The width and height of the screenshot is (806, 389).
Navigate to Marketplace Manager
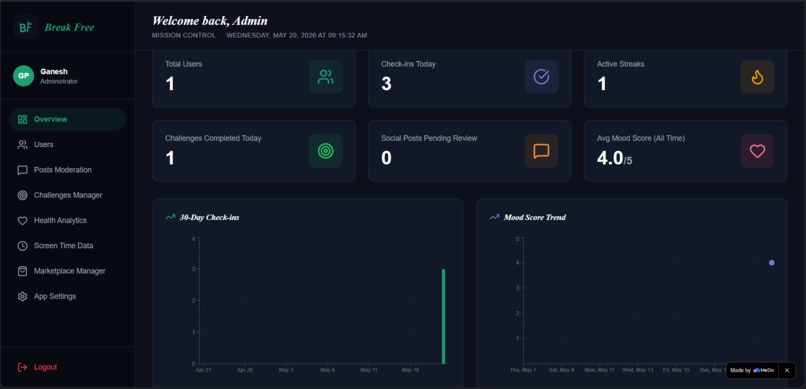click(x=68, y=271)
